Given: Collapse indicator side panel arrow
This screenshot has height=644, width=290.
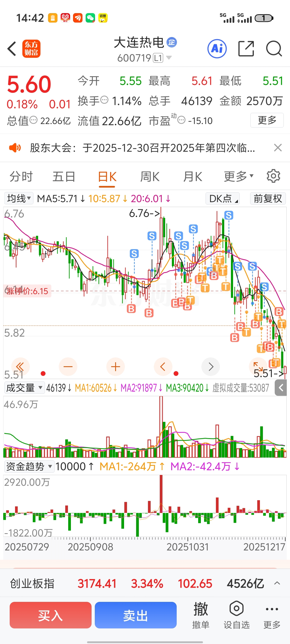Looking at the screenshot, I should pyautogui.click(x=281, y=388).
